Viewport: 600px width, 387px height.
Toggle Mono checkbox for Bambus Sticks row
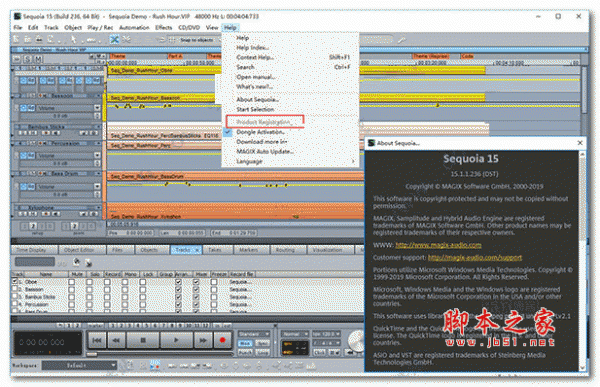pos(125,297)
